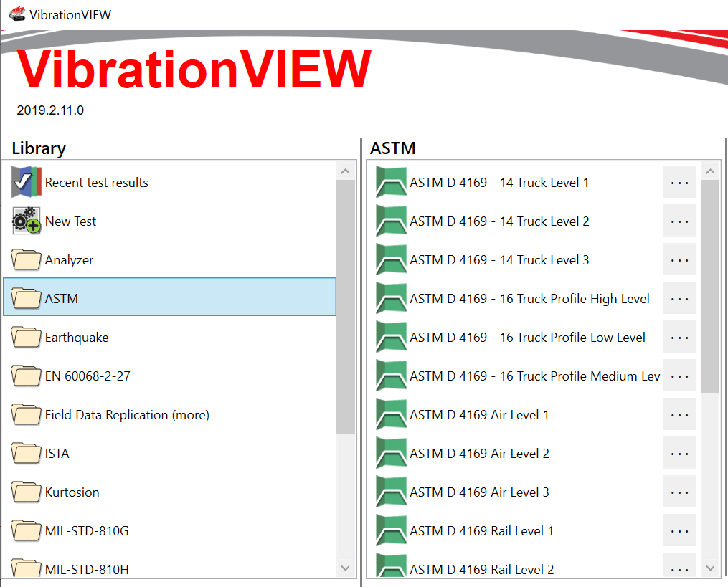The image size is (728, 587).
Task: Open the Kurtosion library folder
Action: pos(169,492)
